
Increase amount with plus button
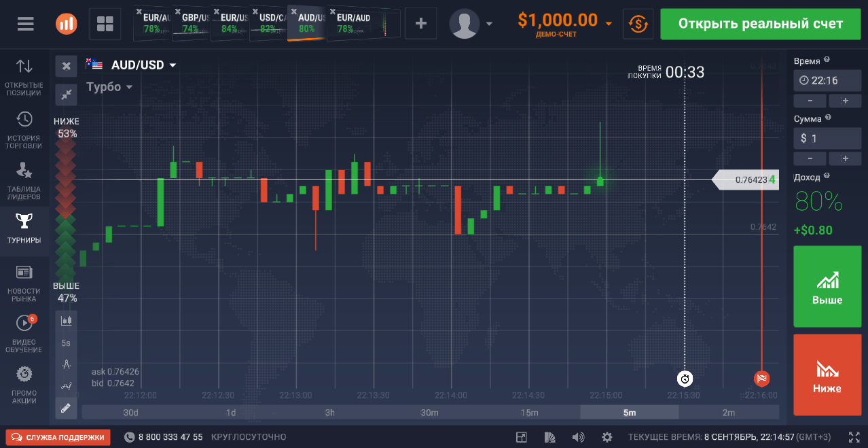(x=845, y=158)
